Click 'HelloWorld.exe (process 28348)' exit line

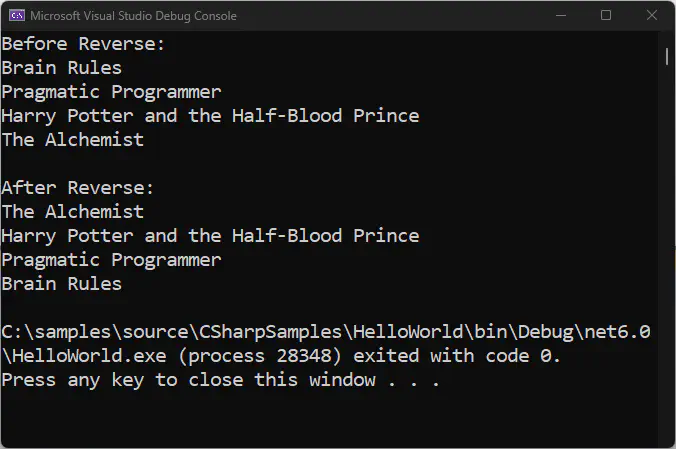click(281, 356)
